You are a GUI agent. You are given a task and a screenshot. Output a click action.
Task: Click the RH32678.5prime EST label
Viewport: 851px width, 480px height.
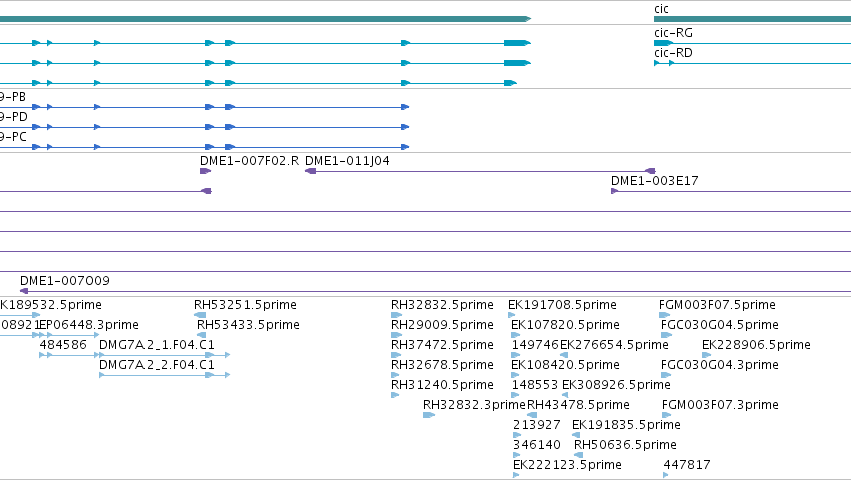(442, 365)
